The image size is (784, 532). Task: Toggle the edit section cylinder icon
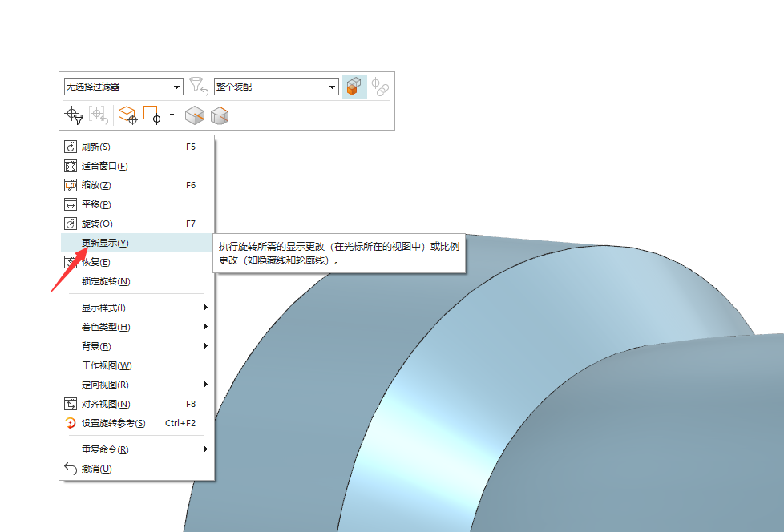(220, 115)
